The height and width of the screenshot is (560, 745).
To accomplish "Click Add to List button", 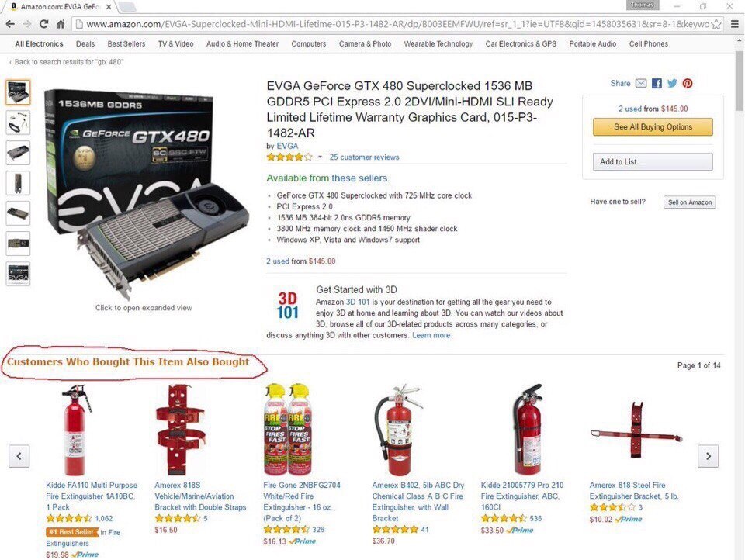I will (653, 161).
